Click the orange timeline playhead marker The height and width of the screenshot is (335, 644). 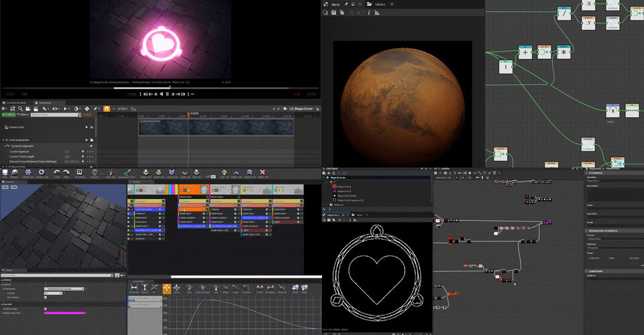[189, 114]
